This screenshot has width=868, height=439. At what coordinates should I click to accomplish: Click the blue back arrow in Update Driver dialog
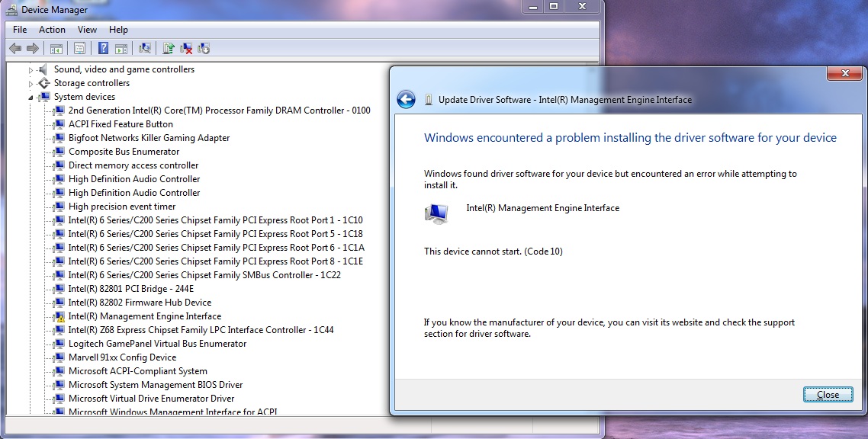coord(407,100)
